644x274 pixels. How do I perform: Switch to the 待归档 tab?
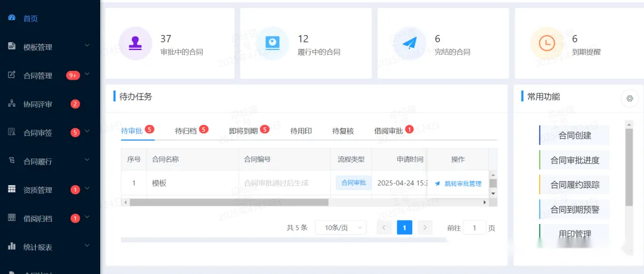click(x=186, y=130)
